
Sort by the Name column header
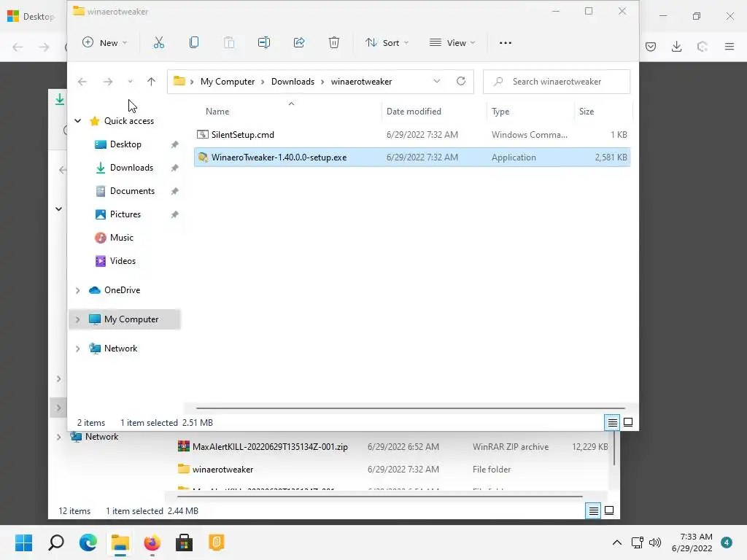pos(217,112)
